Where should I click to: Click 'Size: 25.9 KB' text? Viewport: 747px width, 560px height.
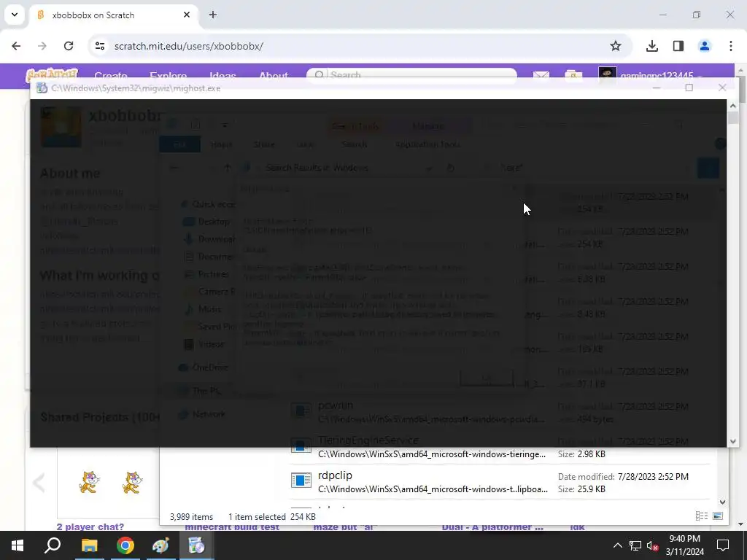point(581,489)
